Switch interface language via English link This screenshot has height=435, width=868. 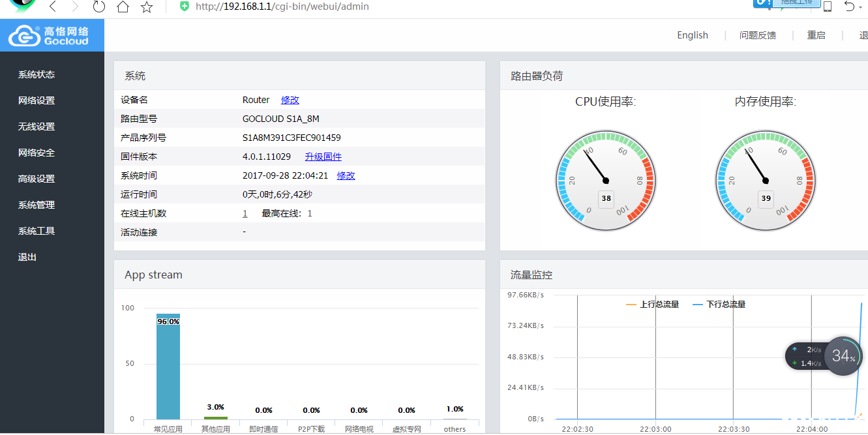pos(693,35)
